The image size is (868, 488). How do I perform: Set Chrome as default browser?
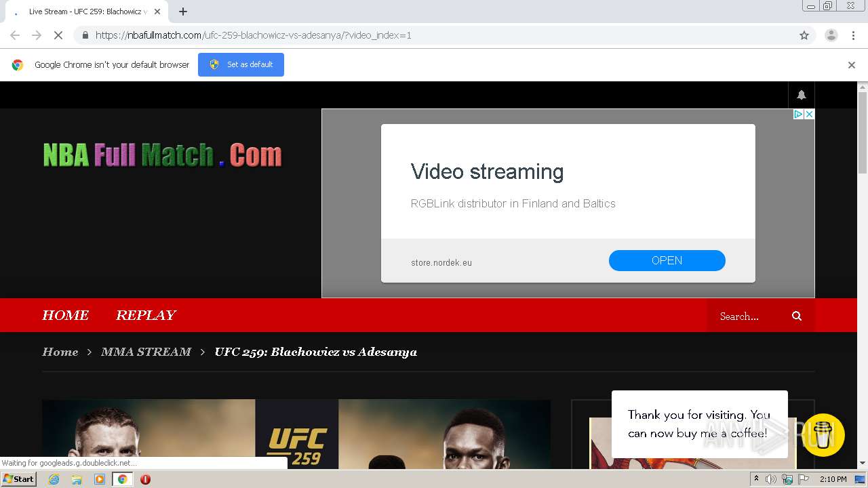pyautogui.click(x=241, y=64)
